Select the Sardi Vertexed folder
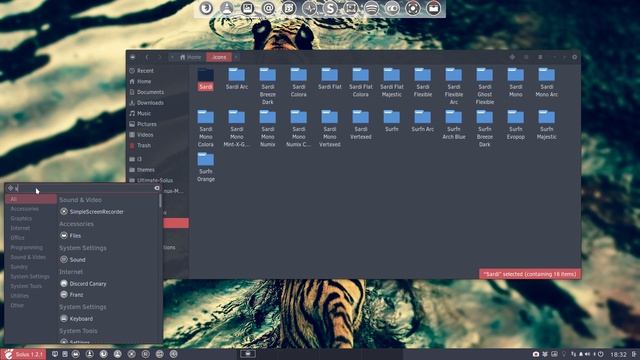The image size is (640, 360). pyautogui.click(x=361, y=125)
